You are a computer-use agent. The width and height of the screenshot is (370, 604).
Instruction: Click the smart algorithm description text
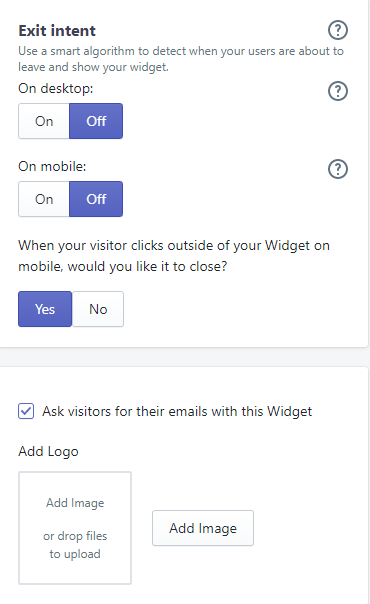[181, 59]
